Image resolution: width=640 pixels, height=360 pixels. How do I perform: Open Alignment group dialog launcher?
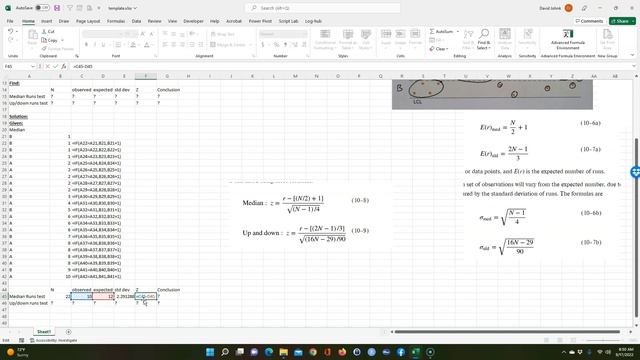pos(253,56)
